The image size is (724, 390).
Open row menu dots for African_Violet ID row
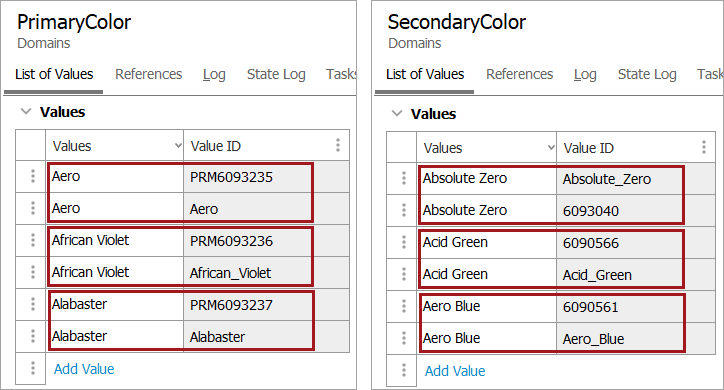(x=33, y=272)
